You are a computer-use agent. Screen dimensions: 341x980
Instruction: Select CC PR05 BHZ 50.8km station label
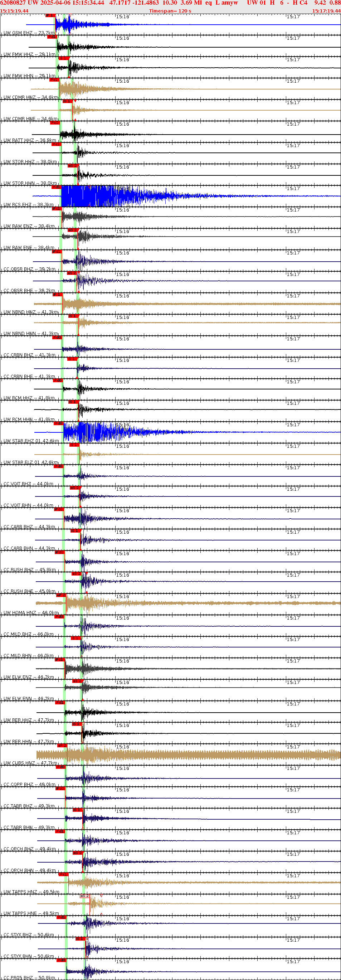[30, 978]
